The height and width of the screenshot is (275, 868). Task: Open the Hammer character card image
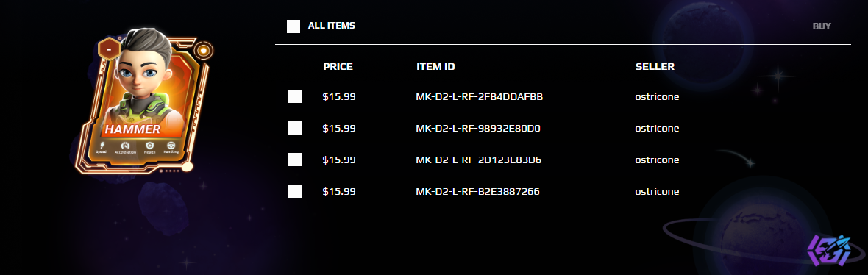144,99
